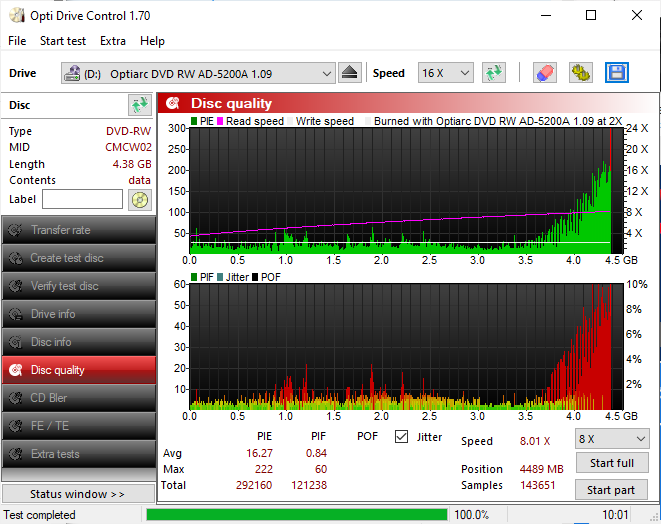Click the Verify test disc sidebar icon
661x524 pixels.
coord(16,286)
